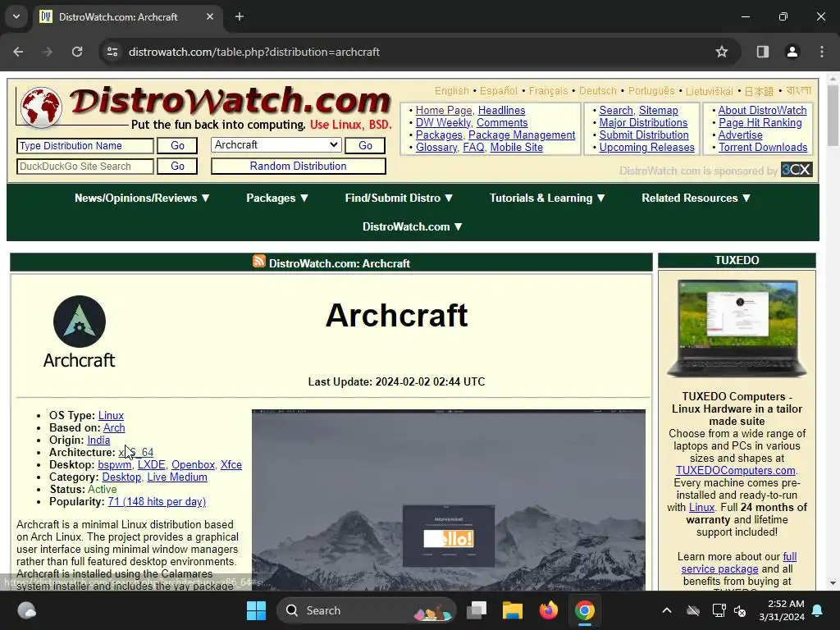Switch site language to Español

coord(498,91)
